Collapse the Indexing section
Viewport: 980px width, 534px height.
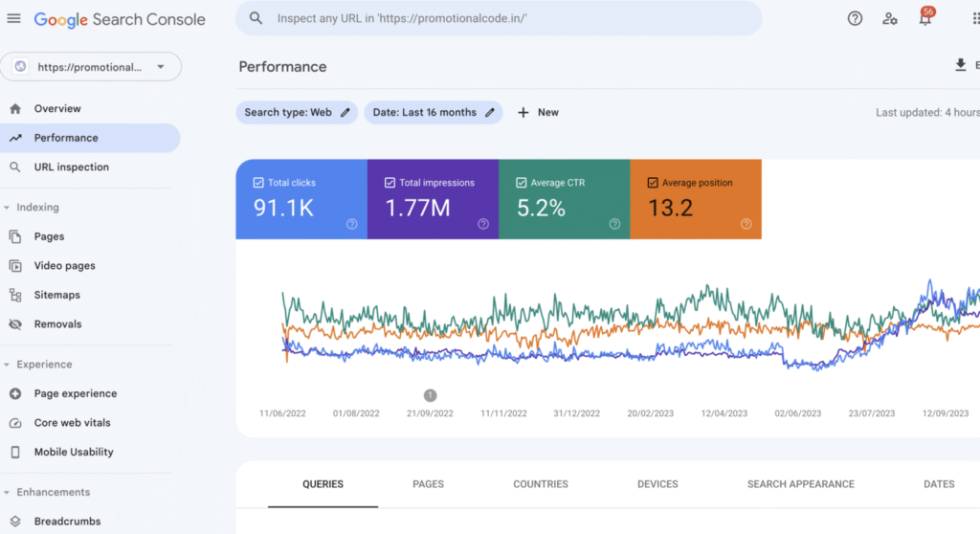pyautogui.click(x=8, y=208)
